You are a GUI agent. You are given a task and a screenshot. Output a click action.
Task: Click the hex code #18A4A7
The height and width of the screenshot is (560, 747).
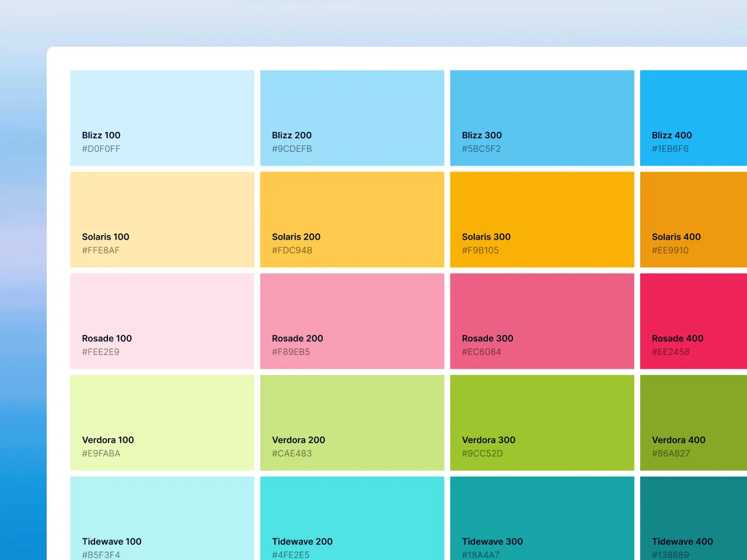[481, 555]
